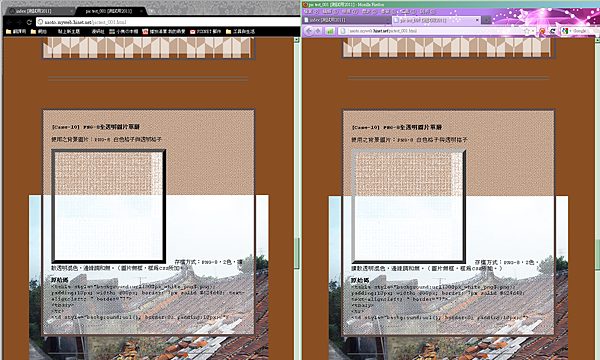The image size is (600, 360).
Task: Select the pic test_001 tab in Firefox
Action: pyautogui.click(x=436, y=20)
